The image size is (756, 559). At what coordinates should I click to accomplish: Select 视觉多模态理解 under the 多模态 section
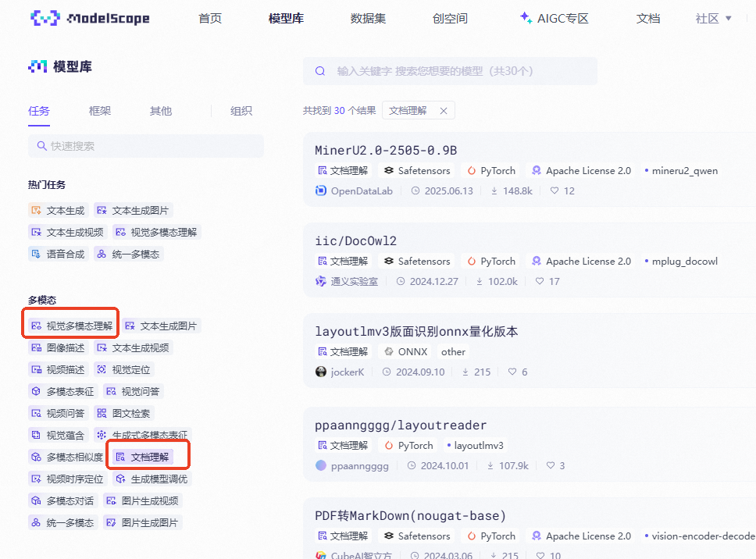[x=73, y=326]
